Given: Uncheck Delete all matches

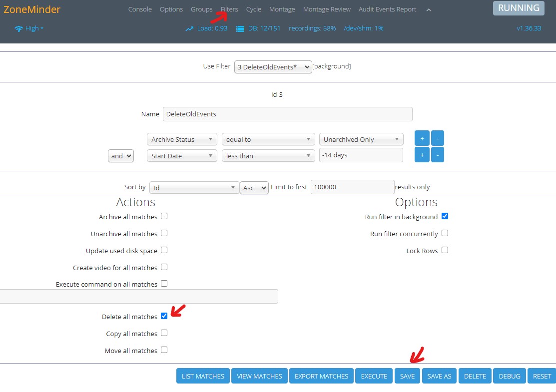Looking at the screenshot, I should (164, 316).
